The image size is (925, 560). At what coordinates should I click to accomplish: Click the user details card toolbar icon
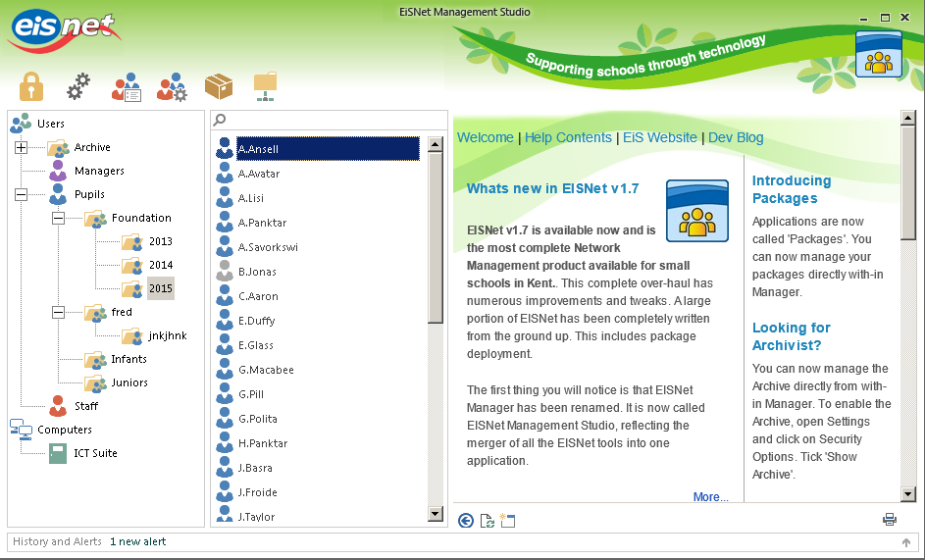pyautogui.click(x=126, y=86)
